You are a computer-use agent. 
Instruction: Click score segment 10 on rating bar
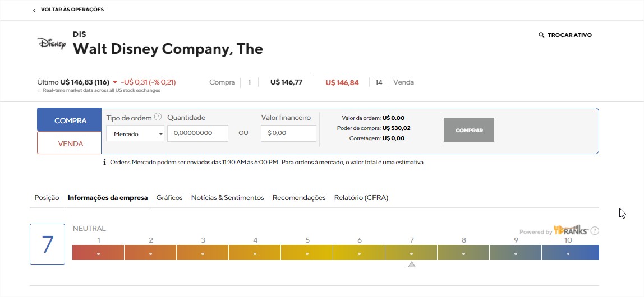point(571,253)
